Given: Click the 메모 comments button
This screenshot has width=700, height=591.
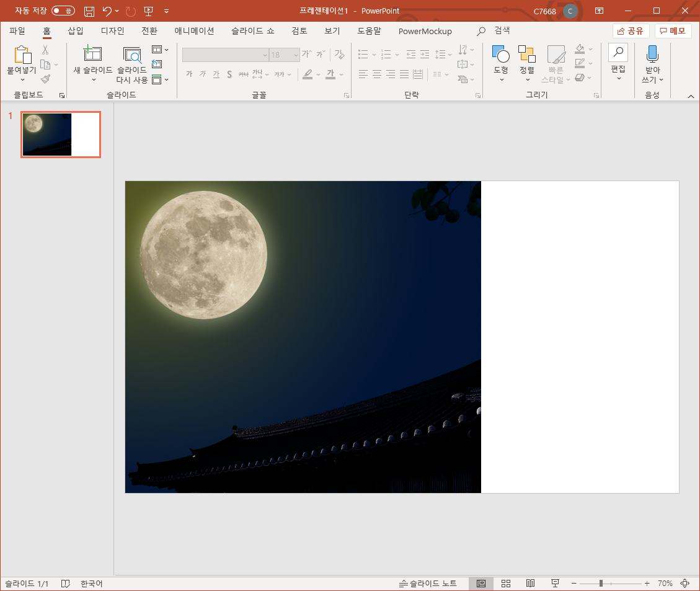Looking at the screenshot, I should click(673, 31).
